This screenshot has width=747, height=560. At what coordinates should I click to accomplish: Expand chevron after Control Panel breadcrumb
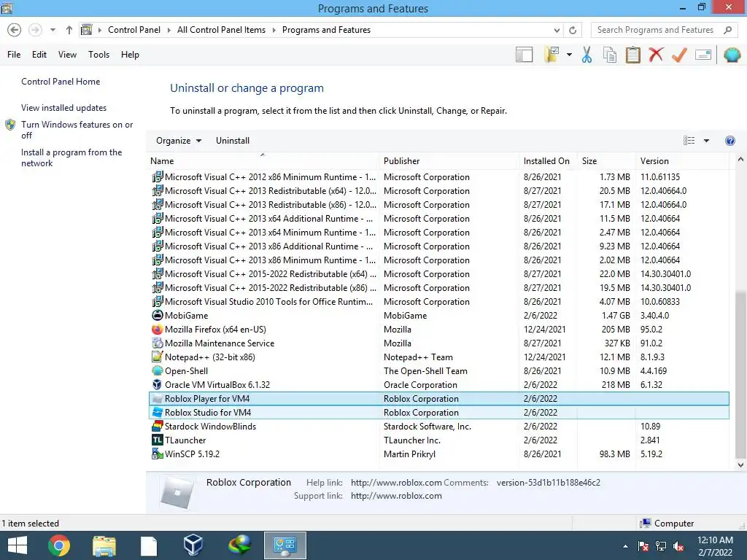point(169,30)
